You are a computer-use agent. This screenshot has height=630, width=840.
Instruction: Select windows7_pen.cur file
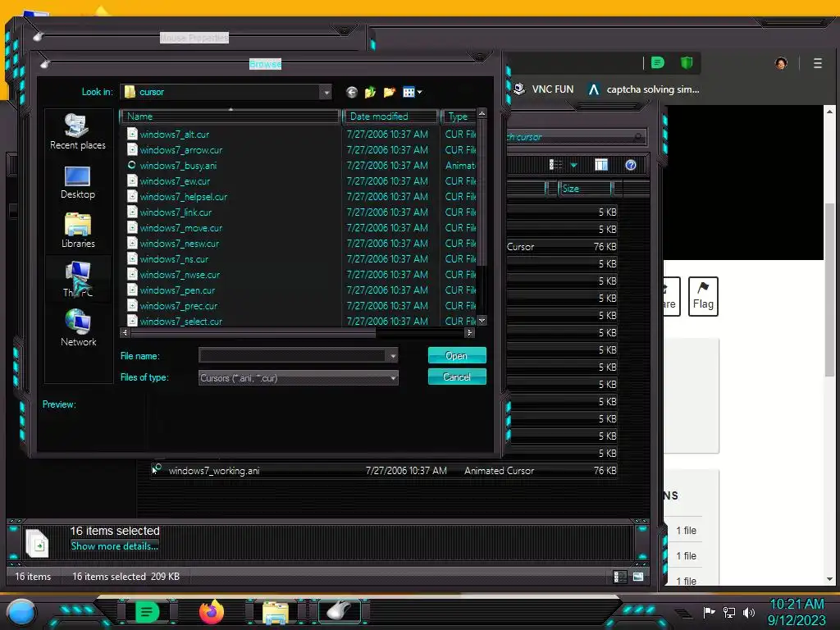click(x=177, y=290)
